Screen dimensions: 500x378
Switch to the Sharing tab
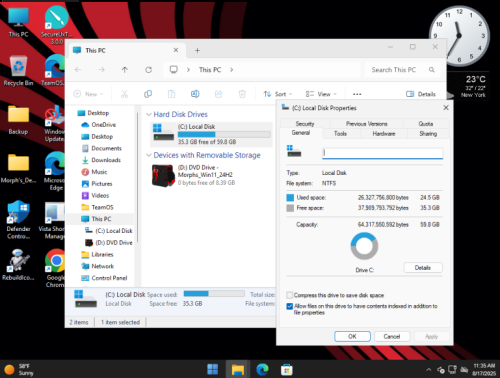[x=428, y=134]
